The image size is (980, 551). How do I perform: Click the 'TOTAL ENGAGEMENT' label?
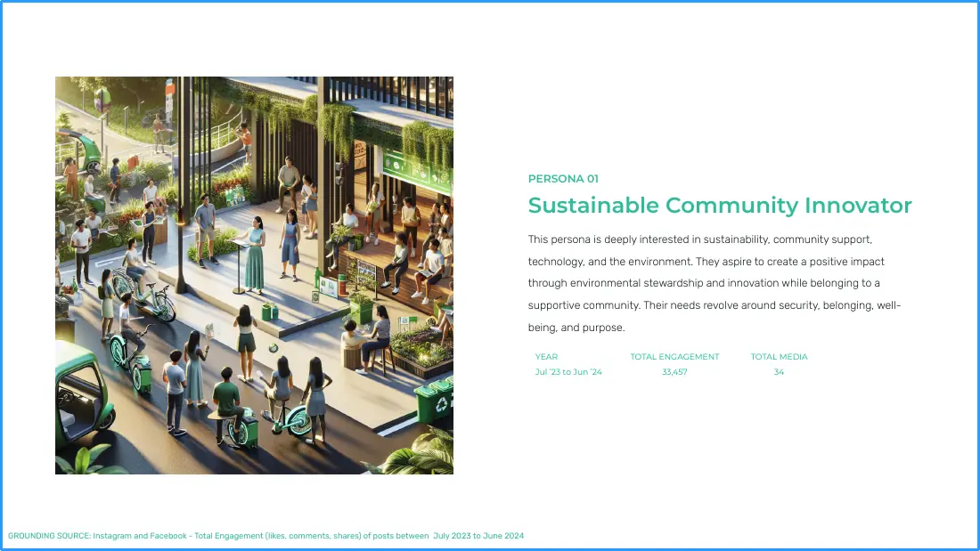pos(674,357)
